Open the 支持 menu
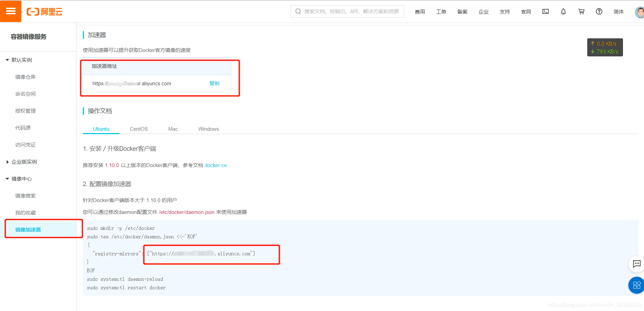The image size is (644, 311). click(505, 12)
